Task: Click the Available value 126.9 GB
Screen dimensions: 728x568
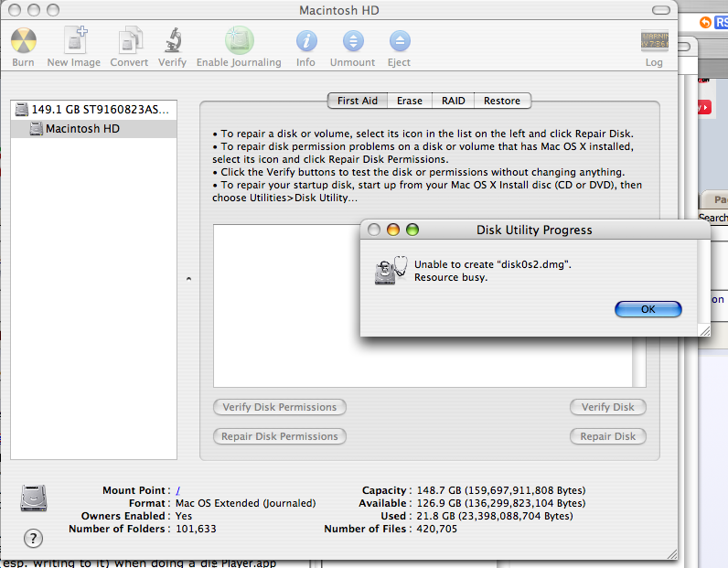Action: [x=501, y=503]
